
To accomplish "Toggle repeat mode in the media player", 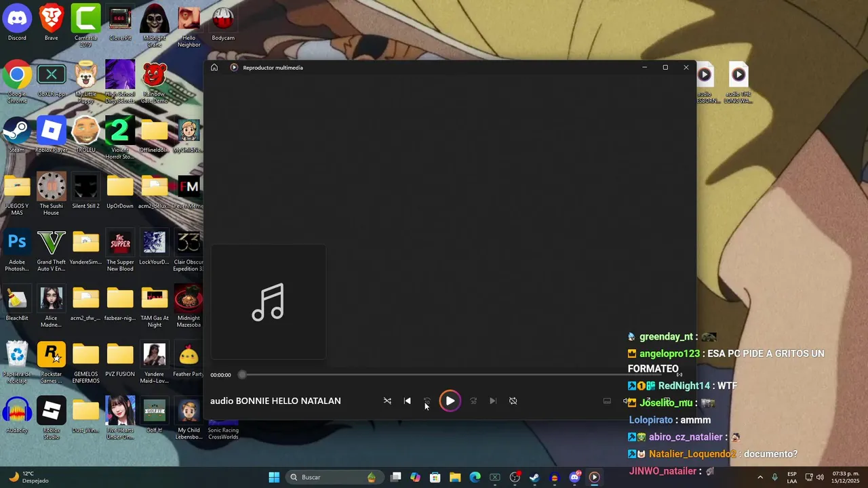I will click(x=513, y=401).
